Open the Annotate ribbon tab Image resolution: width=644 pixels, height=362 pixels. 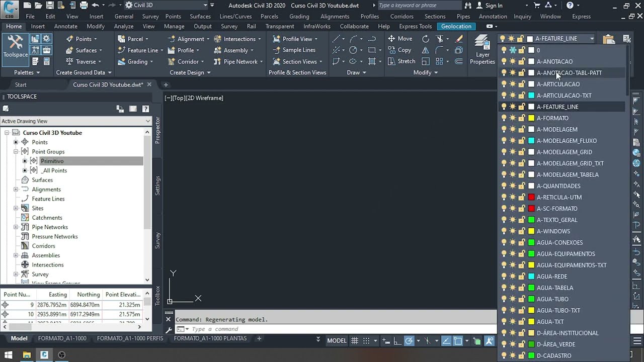click(x=65, y=26)
